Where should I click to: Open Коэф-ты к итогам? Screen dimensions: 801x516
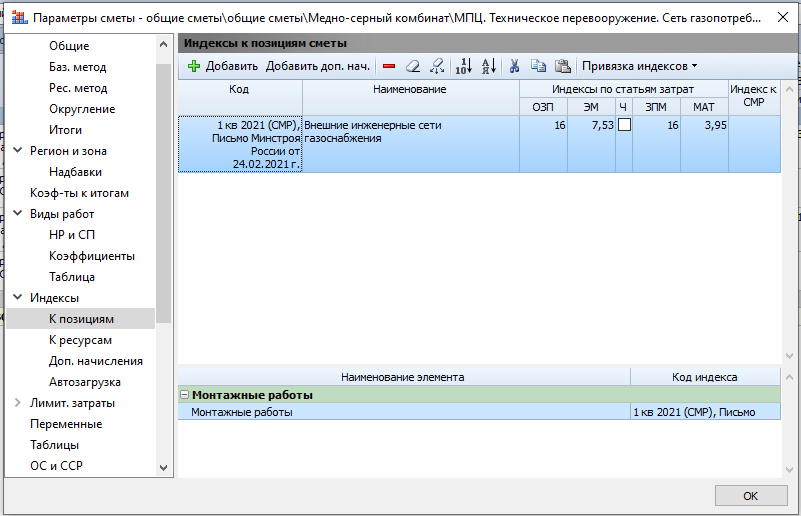tap(79, 193)
